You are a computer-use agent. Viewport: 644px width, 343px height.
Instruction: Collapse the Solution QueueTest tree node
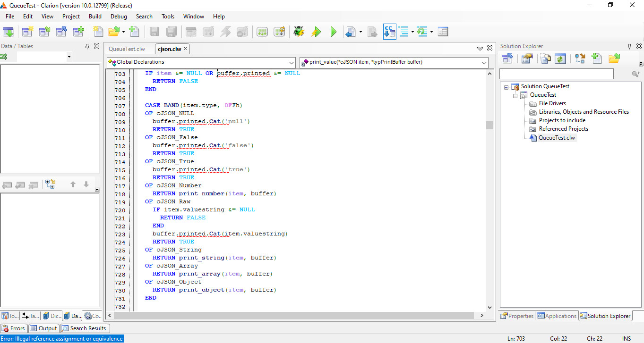pos(507,87)
